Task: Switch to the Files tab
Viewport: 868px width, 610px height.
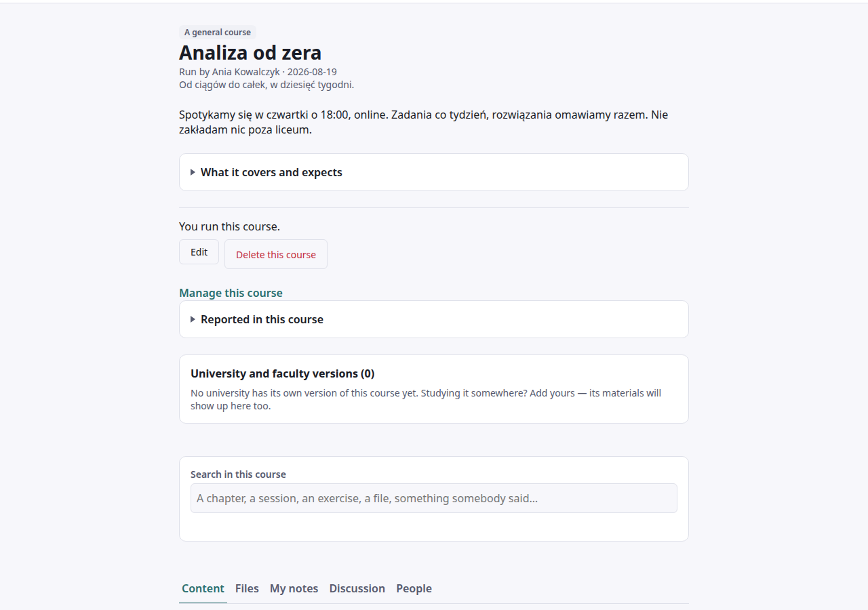Action: coord(247,588)
